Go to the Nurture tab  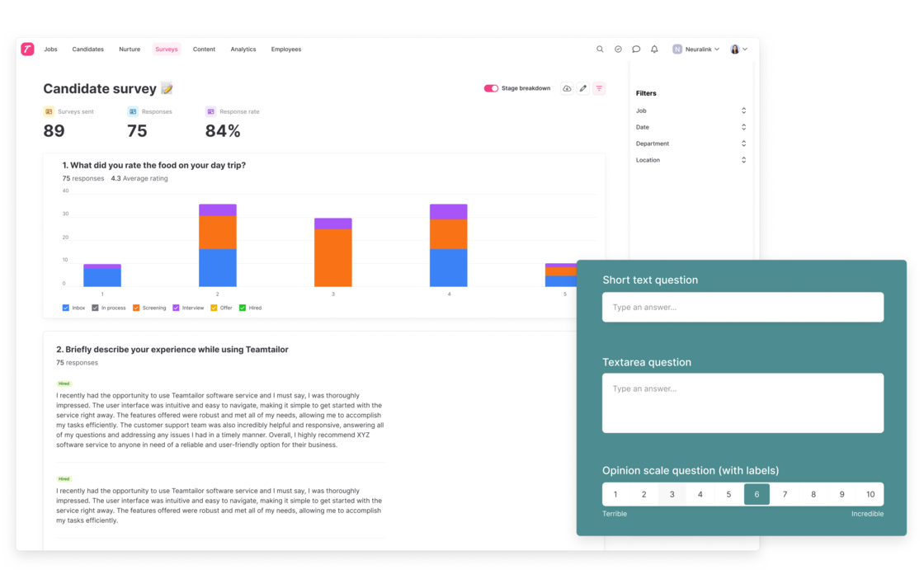(x=130, y=49)
